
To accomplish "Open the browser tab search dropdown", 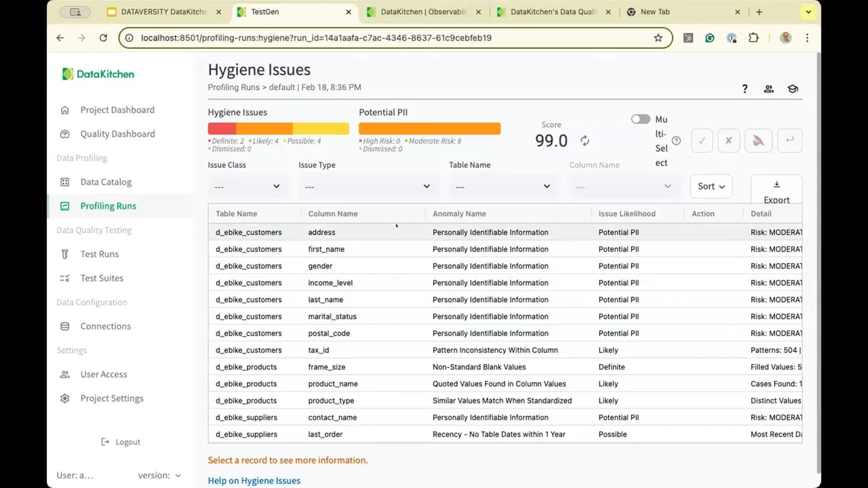I will [x=808, y=12].
